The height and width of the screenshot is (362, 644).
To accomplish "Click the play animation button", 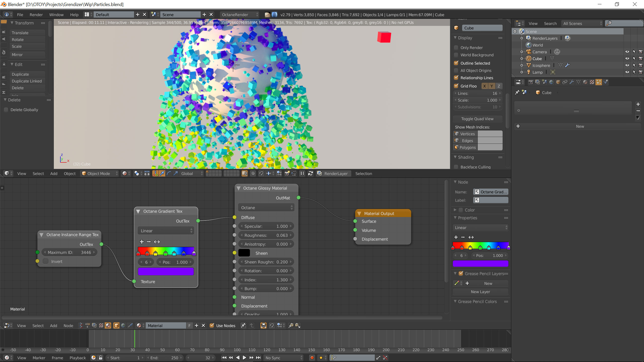I will pyautogui.click(x=244, y=358).
